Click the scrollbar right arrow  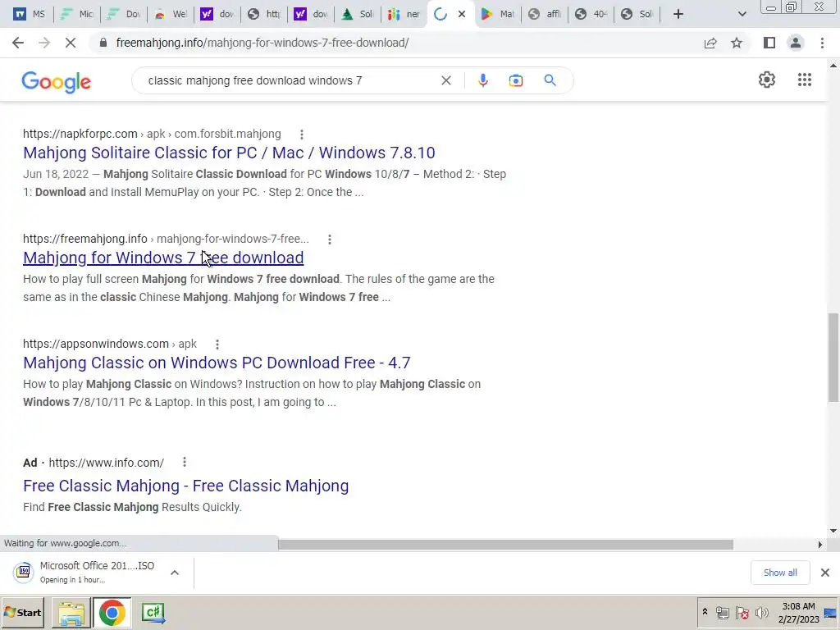819,545
